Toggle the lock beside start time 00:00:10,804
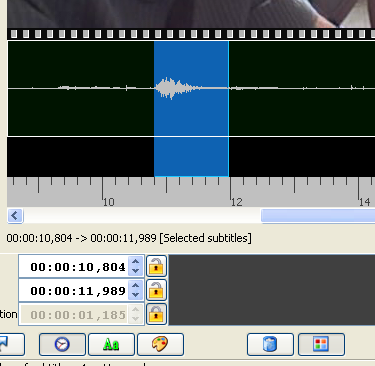Image resolution: width=375 pixels, height=366 pixels. 156,266
